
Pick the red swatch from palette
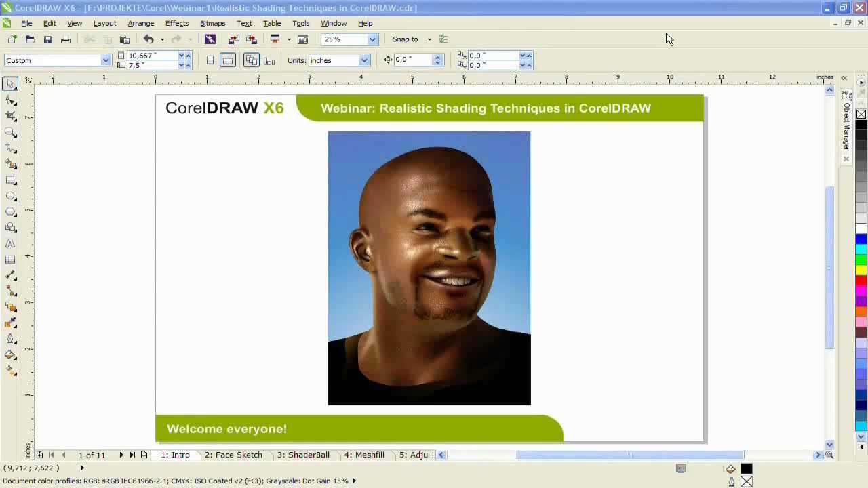point(861,281)
